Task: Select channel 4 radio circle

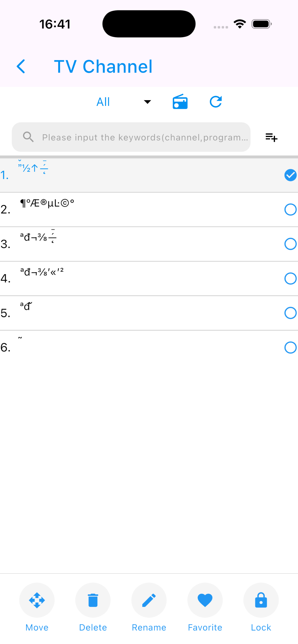Action: (x=291, y=278)
